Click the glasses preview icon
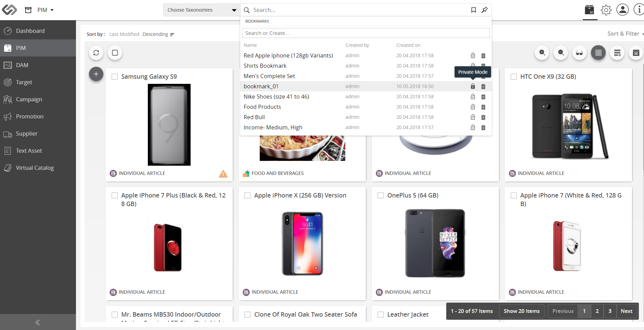Viewport: 644px width, 330px height. 579,53
